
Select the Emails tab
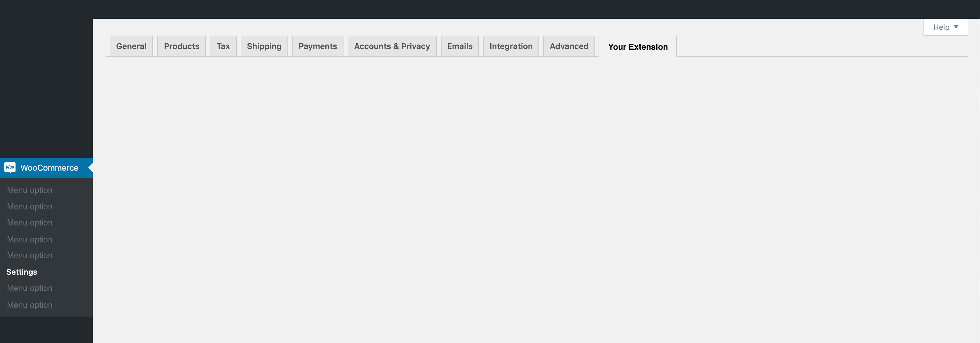[460, 46]
